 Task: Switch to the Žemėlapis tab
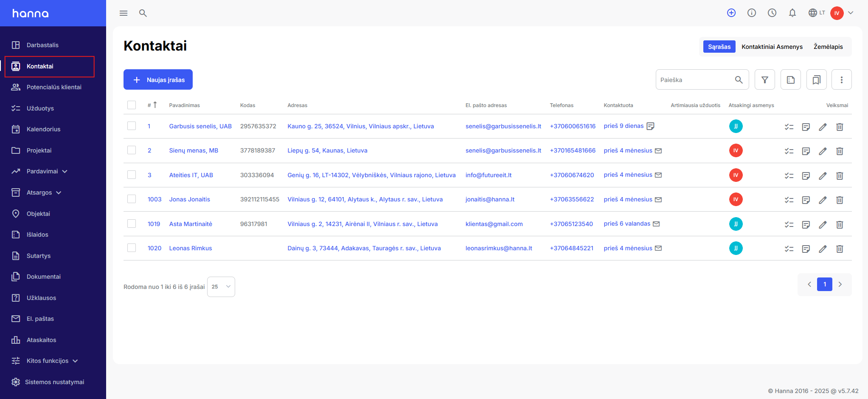828,47
